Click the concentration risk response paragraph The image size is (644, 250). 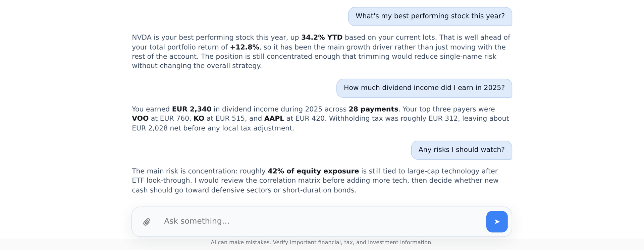tap(315, 181)
